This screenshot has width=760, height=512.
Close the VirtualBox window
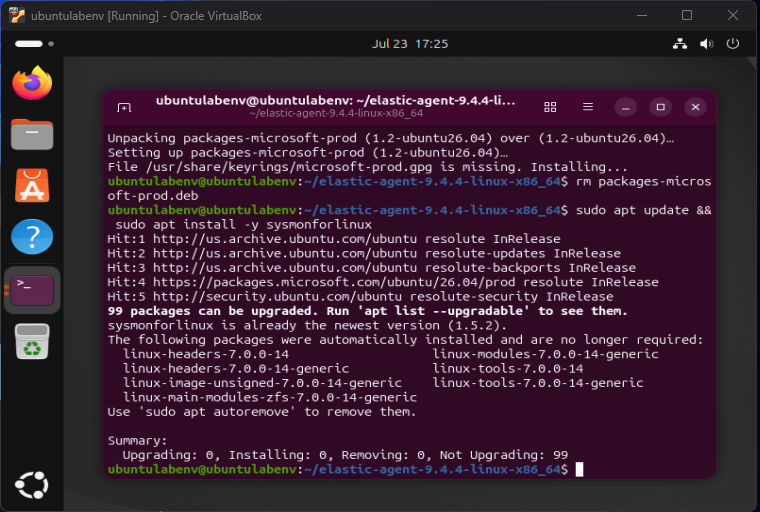pos(733,16)
